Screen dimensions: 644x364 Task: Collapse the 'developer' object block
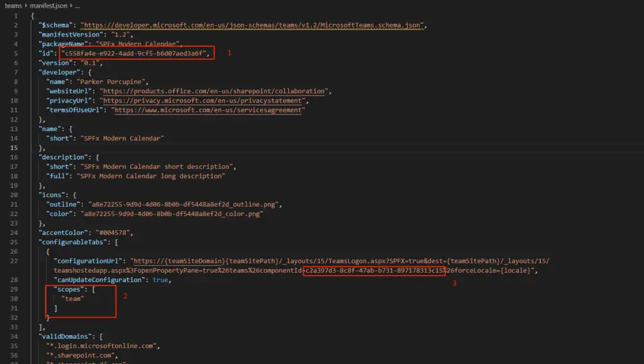coord(26,72)
